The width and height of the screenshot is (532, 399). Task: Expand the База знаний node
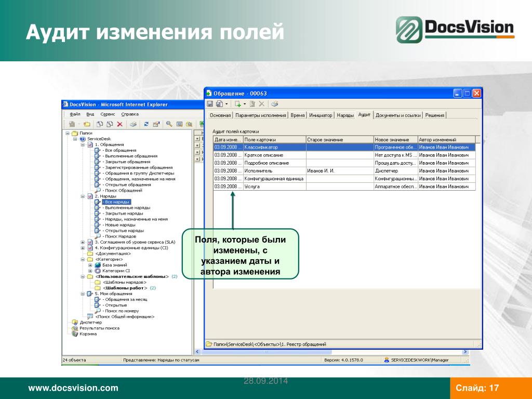[x=90, y=265]
